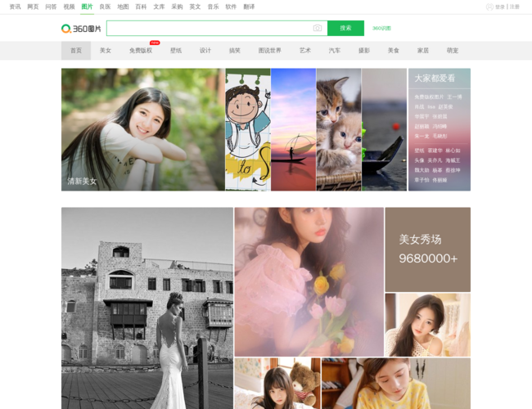Open 资讯 in the top navigation
The height and width of the screenshot is (409, 532).
pyautogui.click(x=15, y=7)
